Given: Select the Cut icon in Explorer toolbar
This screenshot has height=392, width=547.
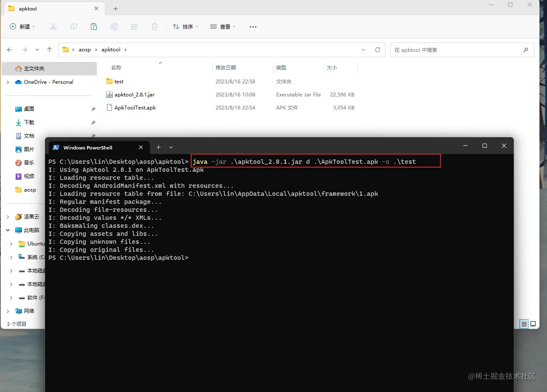Looking at the screenshot, I should (x=53, y=27).
